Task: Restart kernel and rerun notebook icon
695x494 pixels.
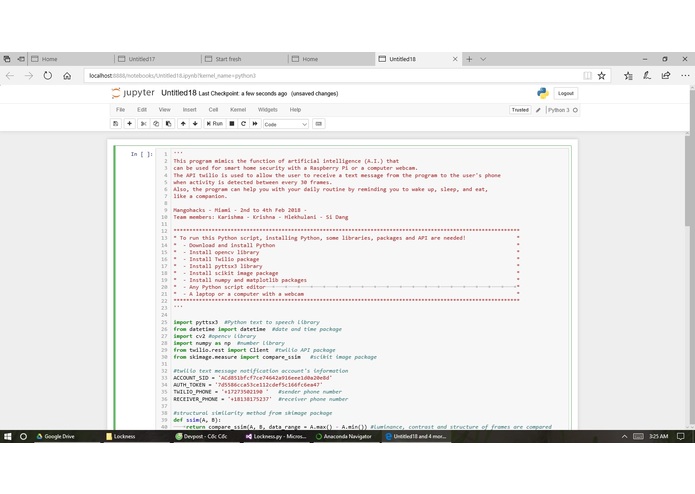Action: point(255,124)
